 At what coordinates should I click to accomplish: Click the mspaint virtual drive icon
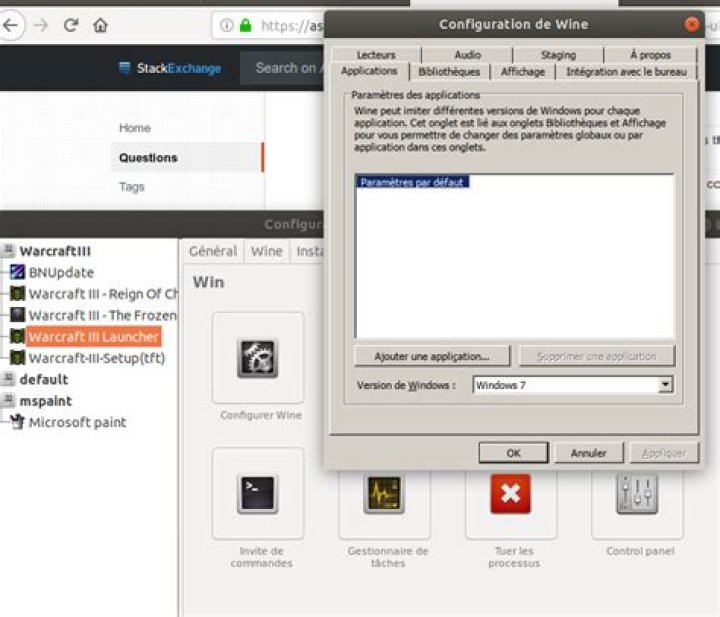pyautogui.click(x=8, y=400)
